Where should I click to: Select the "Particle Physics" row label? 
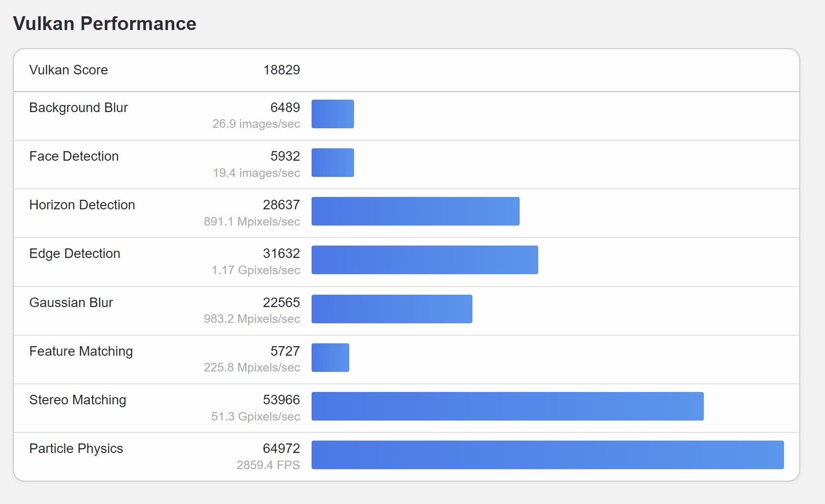[x=76, y=449]
